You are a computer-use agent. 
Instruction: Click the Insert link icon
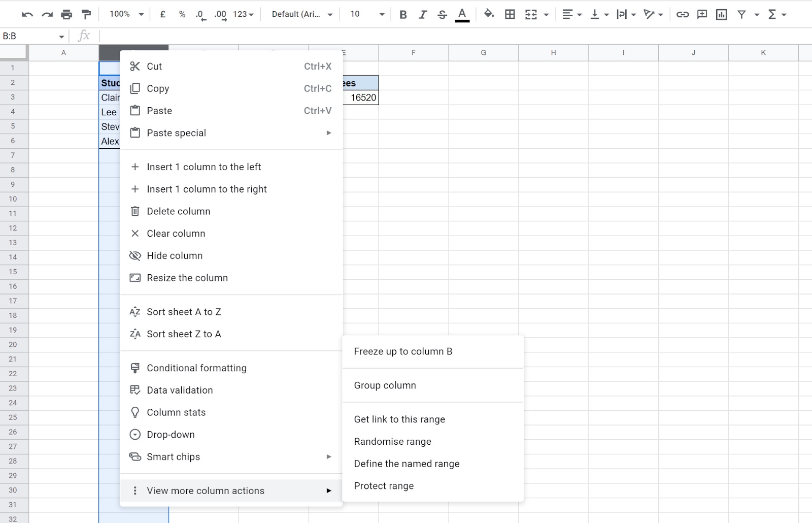click(x=683, y=14)
